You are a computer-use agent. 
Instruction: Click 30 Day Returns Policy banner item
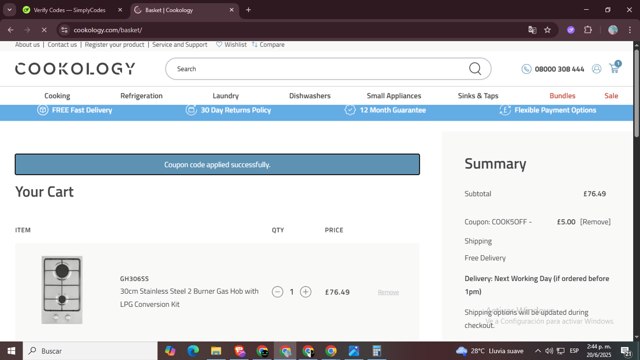click(228, 110)
